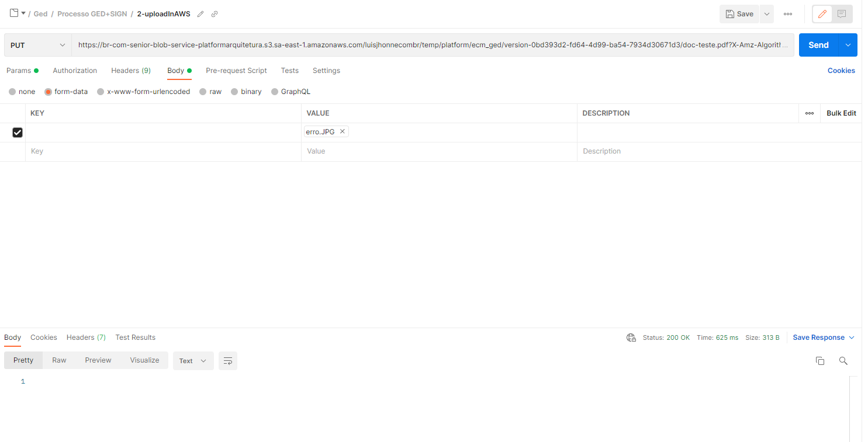Screen dimensions: 868x442
Task: Click the empty Value input field
Action: point(439,151)
